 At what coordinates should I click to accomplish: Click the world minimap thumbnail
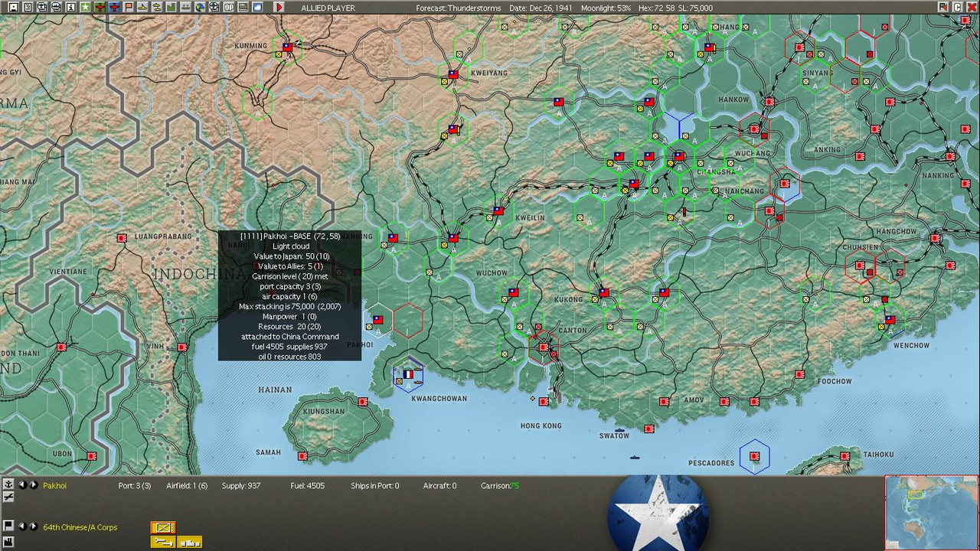tap(932, 513)
